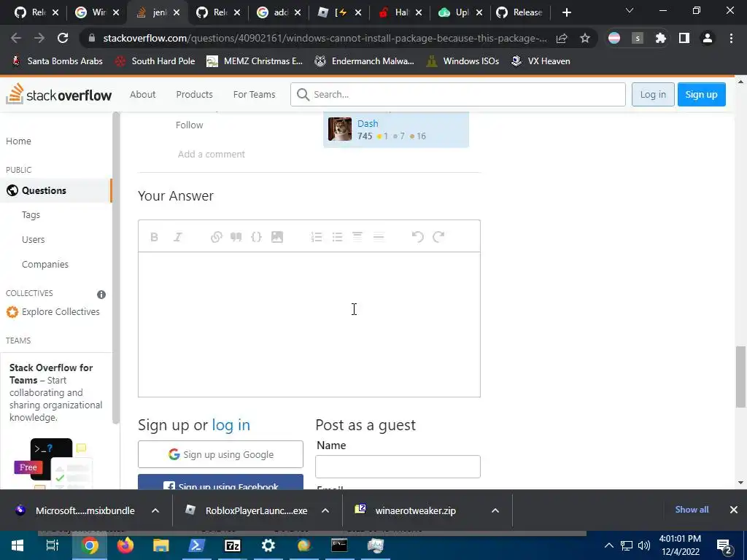Switch to the Upl cloud tab

pyautogui.click(x=460, y=13)
